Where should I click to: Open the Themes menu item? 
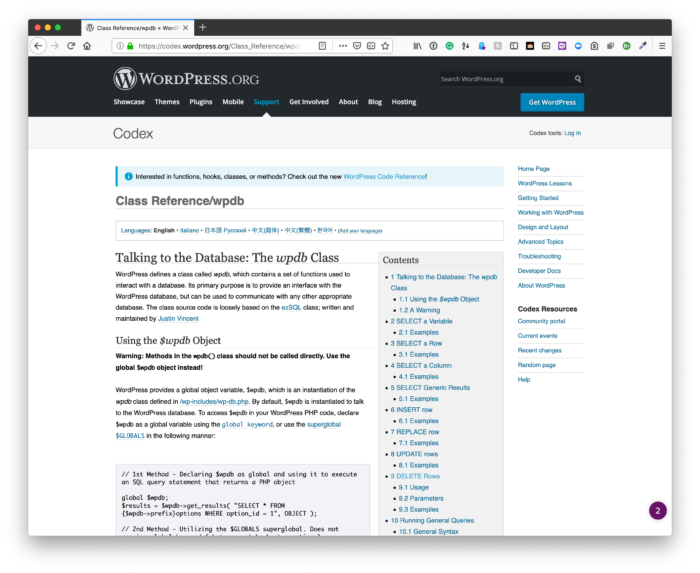point(167,102)
